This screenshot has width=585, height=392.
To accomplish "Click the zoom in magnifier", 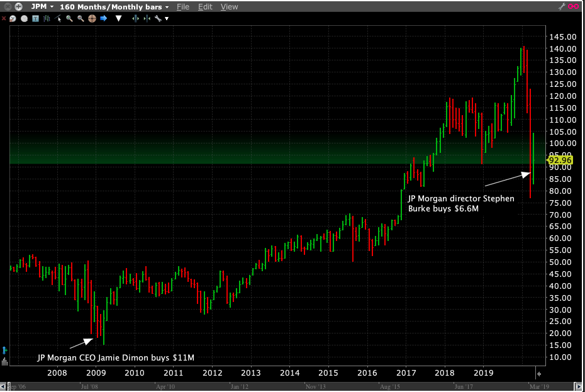I will point(69,18).
